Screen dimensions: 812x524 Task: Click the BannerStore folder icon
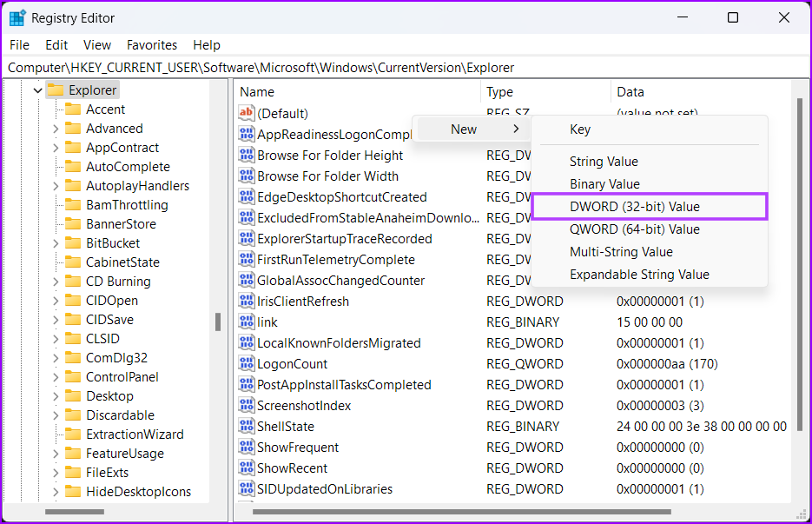coord(73,224)
